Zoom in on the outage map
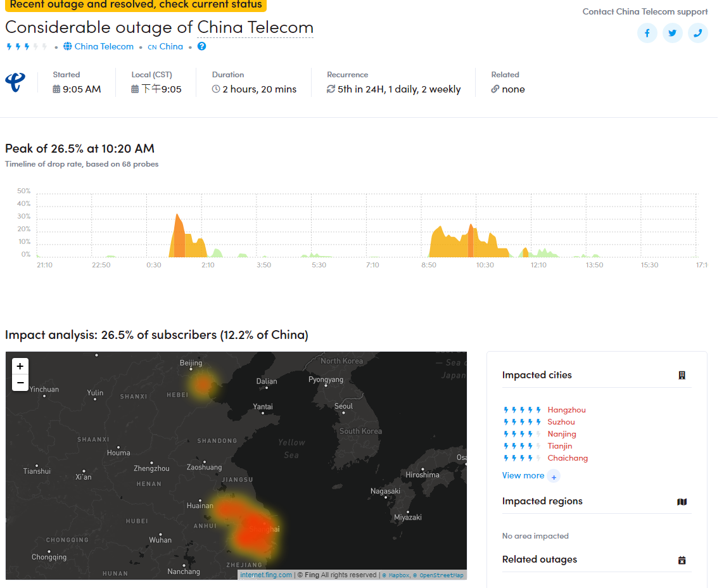 (20, 366)
